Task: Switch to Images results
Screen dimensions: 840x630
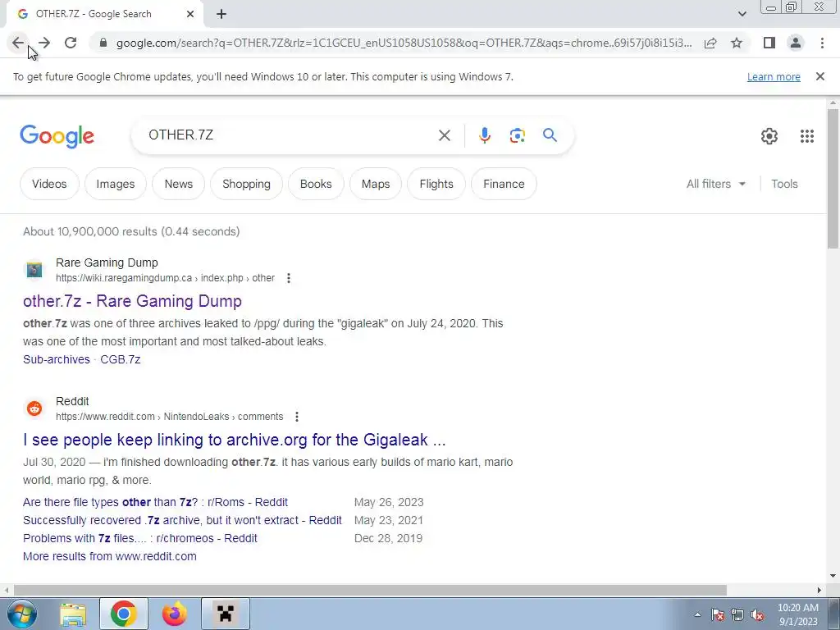Action: tap(115, 184)
